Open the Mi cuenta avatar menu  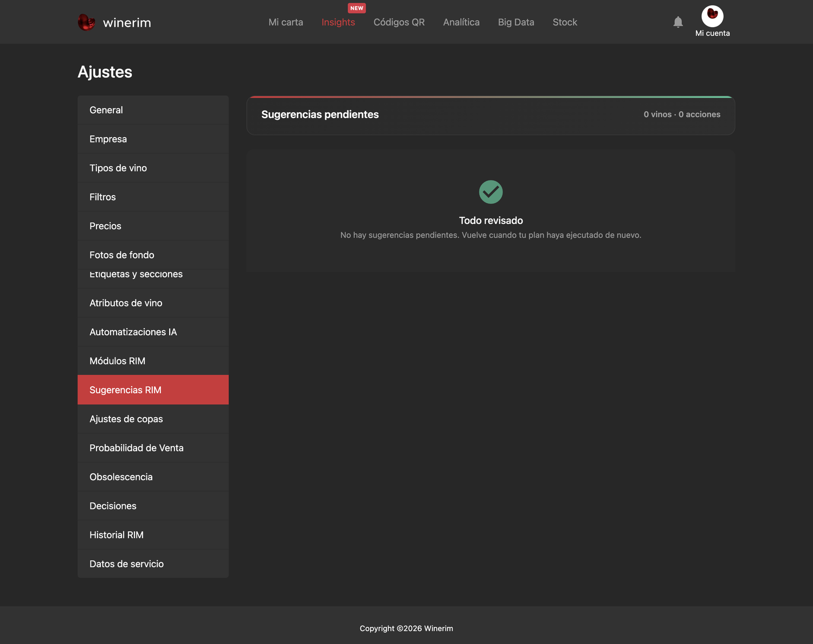pyautogui.click(x=712, y=16)
